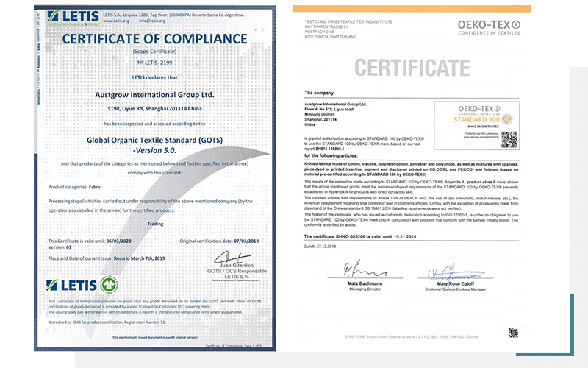Click the name 'Matz Bachmann'
Viewport: 588px width, 368px height.
(365, 283)
